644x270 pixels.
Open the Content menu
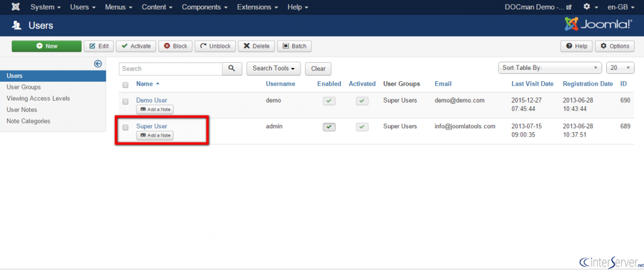(157, 7)
